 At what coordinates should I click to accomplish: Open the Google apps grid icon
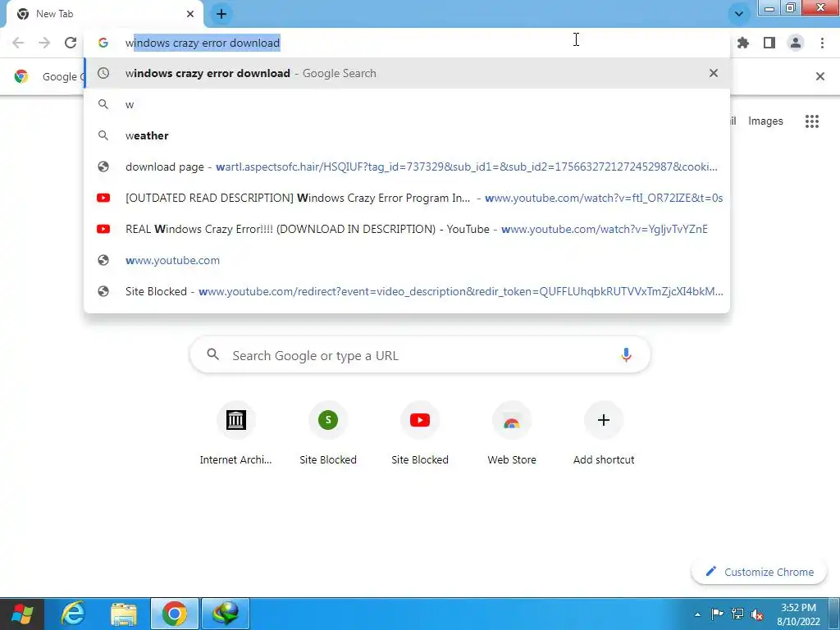pos(811,121)
